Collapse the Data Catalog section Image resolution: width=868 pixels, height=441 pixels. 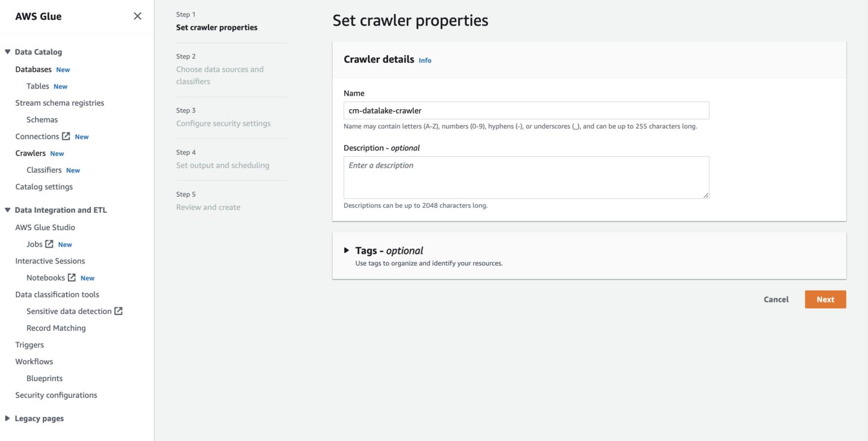point(8,51)
